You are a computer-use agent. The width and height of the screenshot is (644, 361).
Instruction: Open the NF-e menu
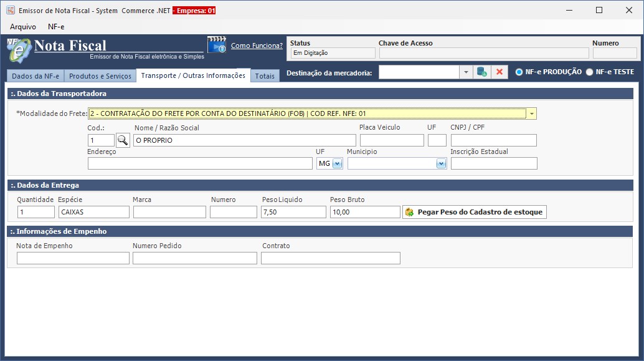coord(56,27)
